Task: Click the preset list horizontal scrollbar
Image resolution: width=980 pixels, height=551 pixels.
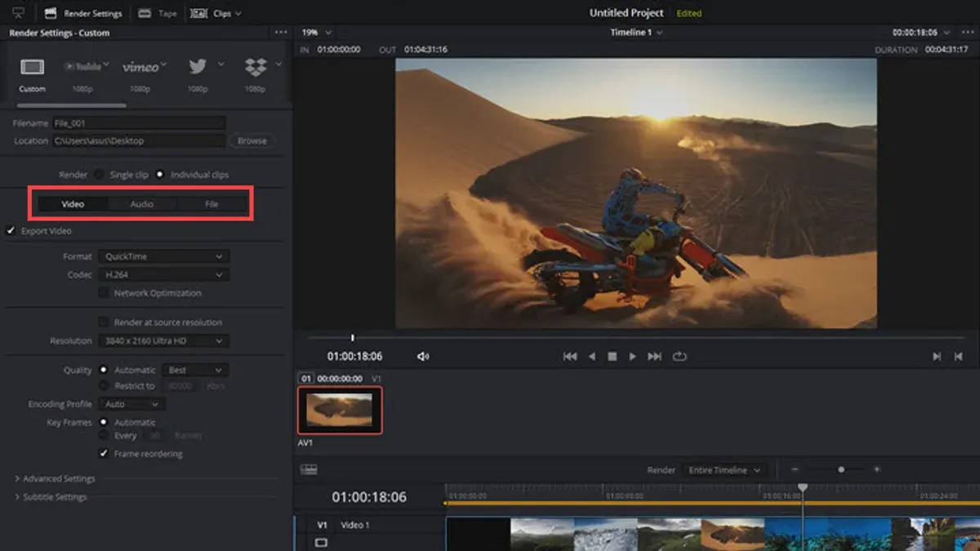Action: (x=72, y=105)
